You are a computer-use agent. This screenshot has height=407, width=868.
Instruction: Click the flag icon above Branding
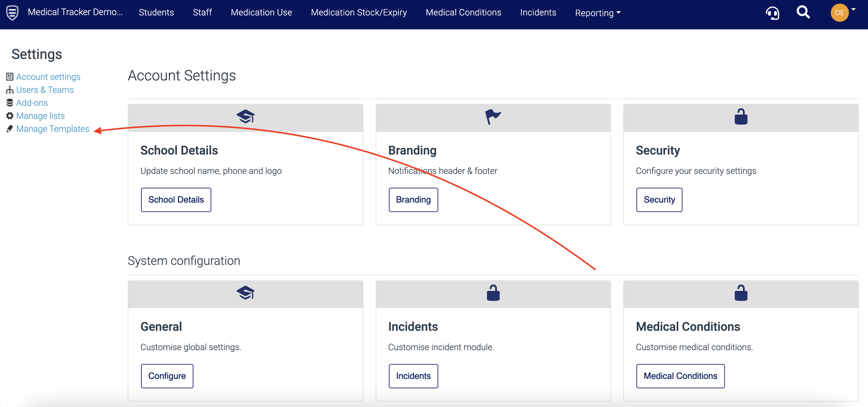click(492, 116)
